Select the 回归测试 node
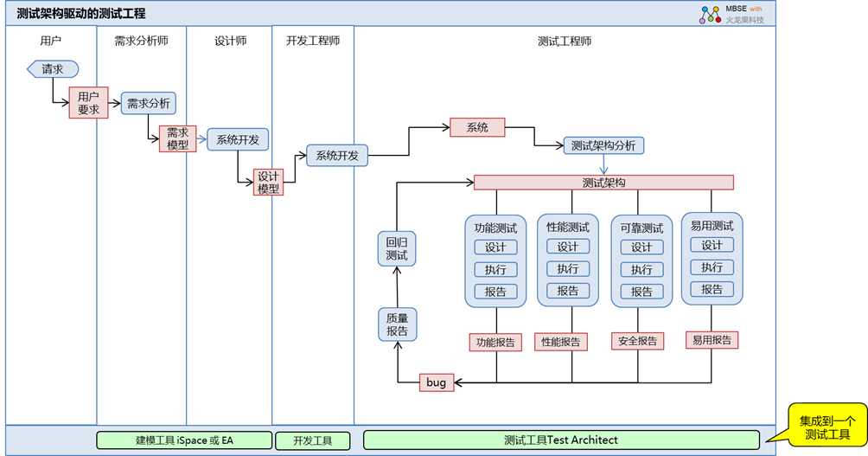 click(x=397, y=248)
